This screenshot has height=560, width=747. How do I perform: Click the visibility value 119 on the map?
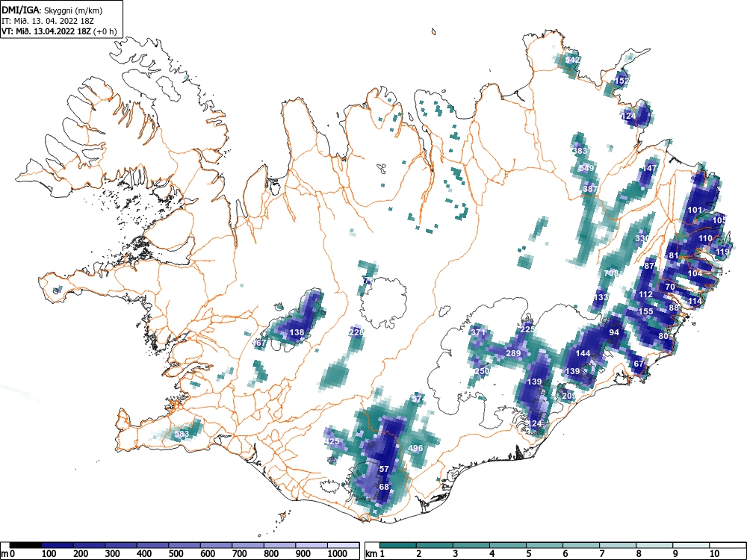[722, 252]
